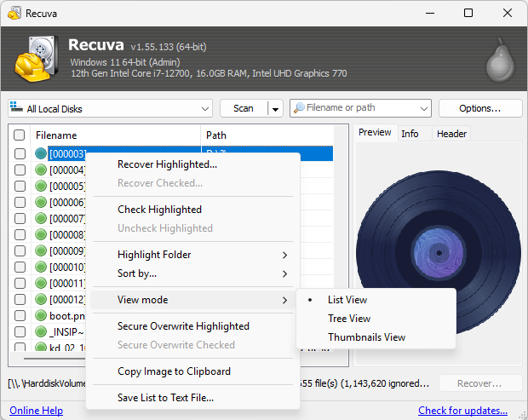Check the box for file [000003]
This screenshot has width=528, height=420.
pyautogui.click(x=20, y=154)
